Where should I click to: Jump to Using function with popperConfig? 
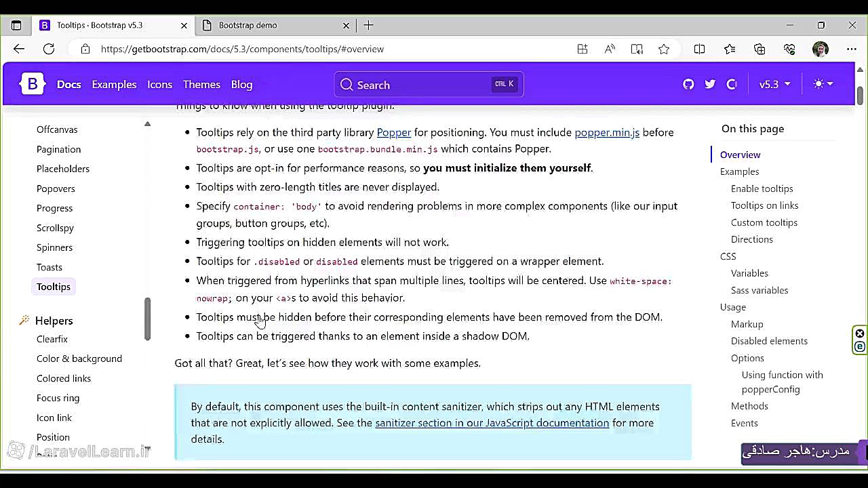click(783, 382)
